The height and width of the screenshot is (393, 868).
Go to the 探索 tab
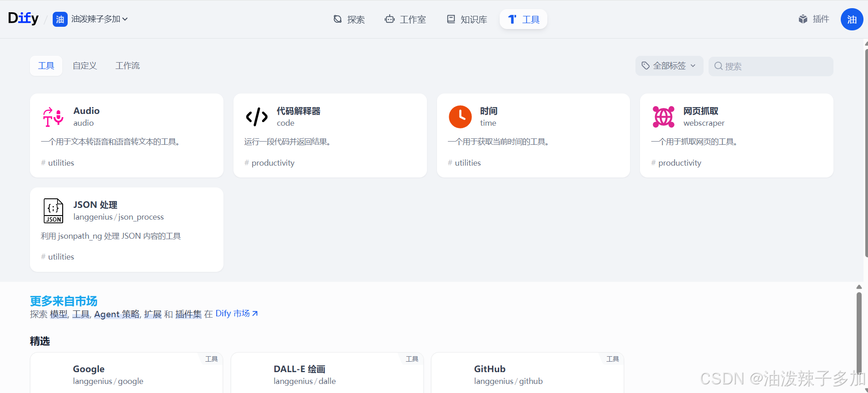[349, 19]
